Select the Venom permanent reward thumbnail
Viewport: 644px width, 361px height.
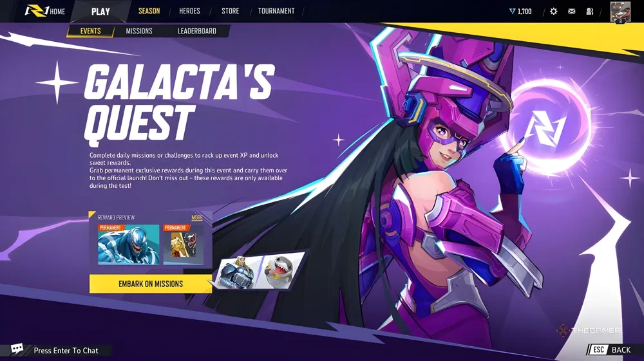coord(129,244)
